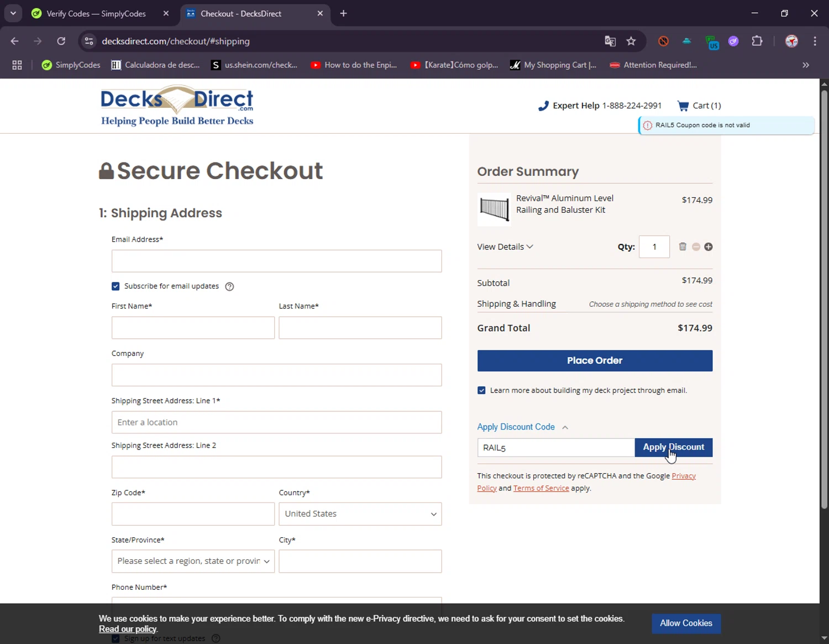Open Chrome three-dot menu
This screenshot has height=644, width=829.
[x=815, y=41]
